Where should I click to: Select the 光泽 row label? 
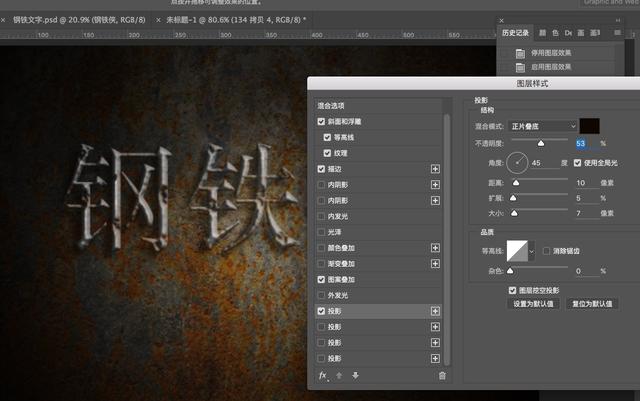(x=334, y=232)
